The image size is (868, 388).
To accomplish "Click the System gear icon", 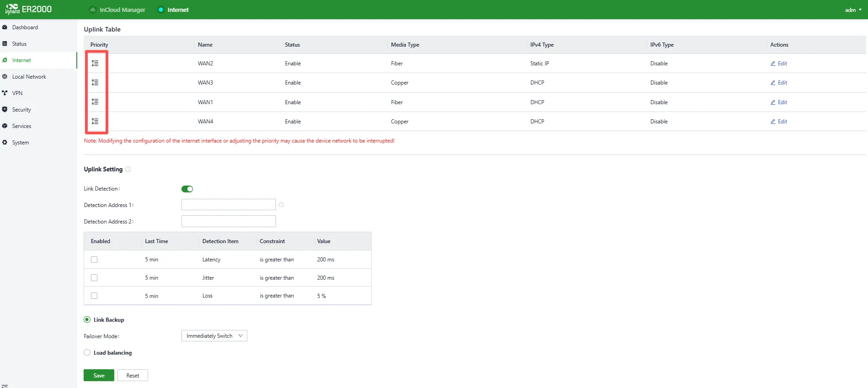I will (x=5, y=143).
